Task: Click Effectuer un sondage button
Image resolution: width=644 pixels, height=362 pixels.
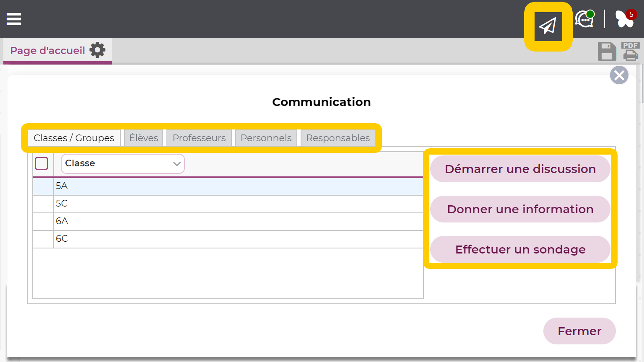Action: point(520,249)
